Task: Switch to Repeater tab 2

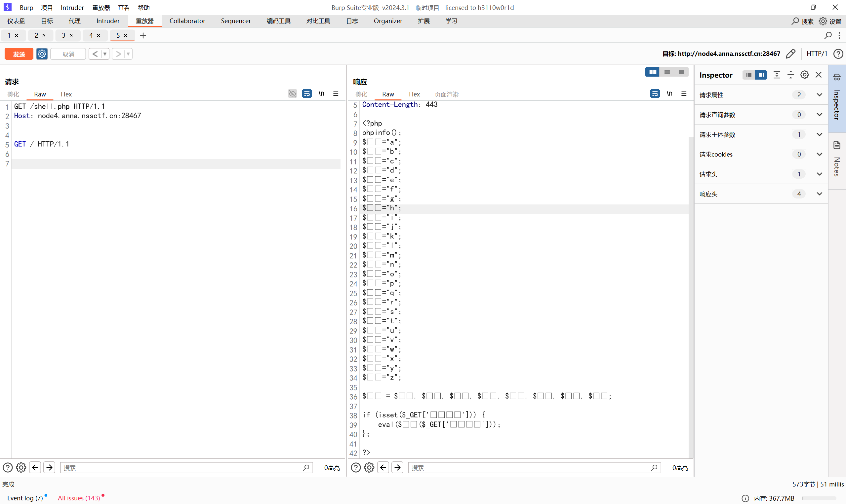Action: pyautogui.click(x=36, y=35)
